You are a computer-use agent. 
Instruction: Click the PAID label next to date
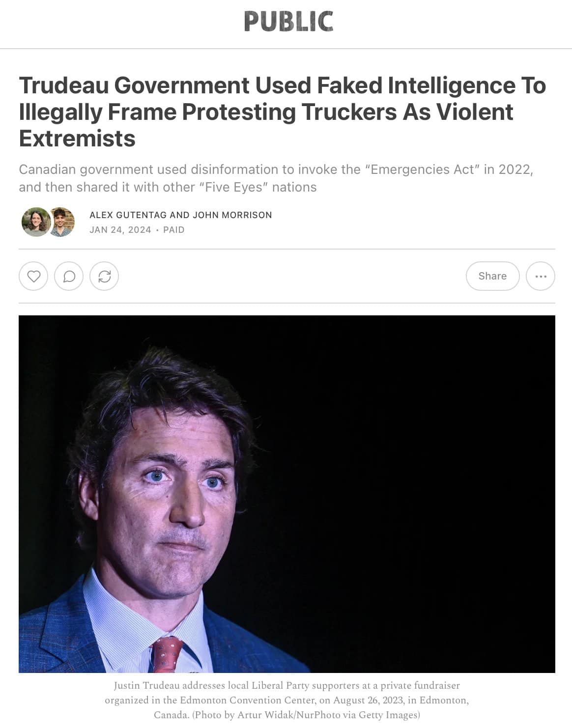click(174, 230)
